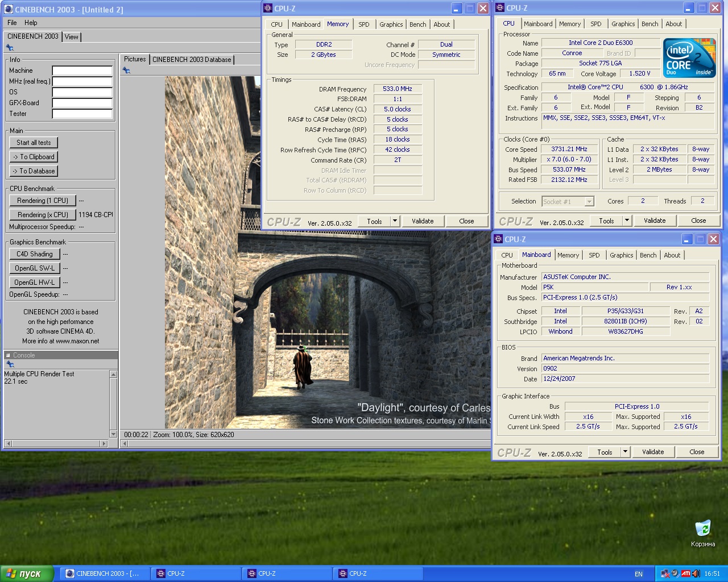This screenshot has width=728, height=582.
Task: Click the taskbar clock showing 16:51
Action: point(712,574)
